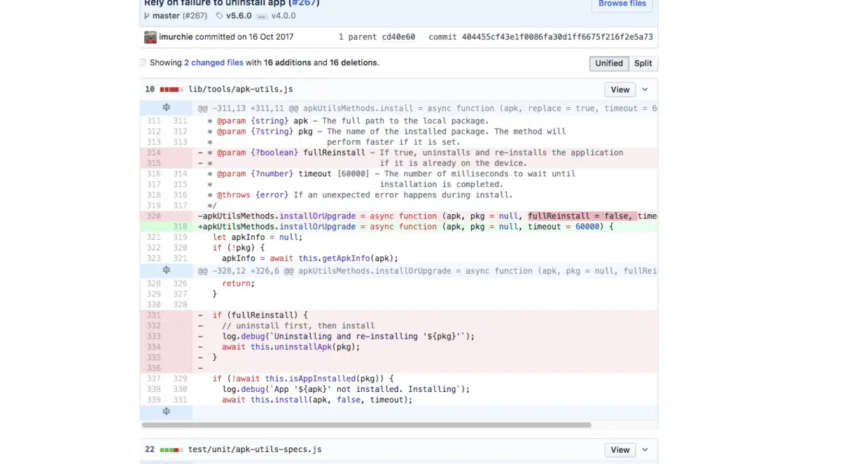Click the master branch icon
This screenshot has width=868, height=464.
147,15
